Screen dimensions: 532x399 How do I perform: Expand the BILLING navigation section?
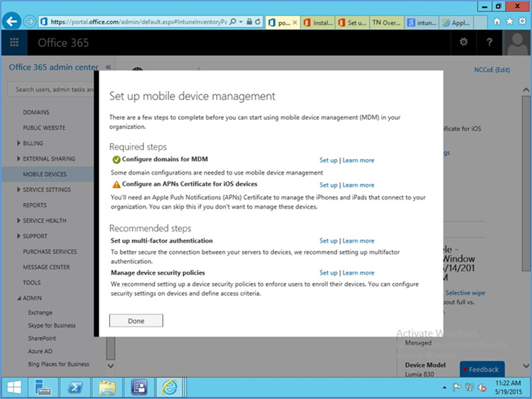pyautogui.click(x=18, y=143)
